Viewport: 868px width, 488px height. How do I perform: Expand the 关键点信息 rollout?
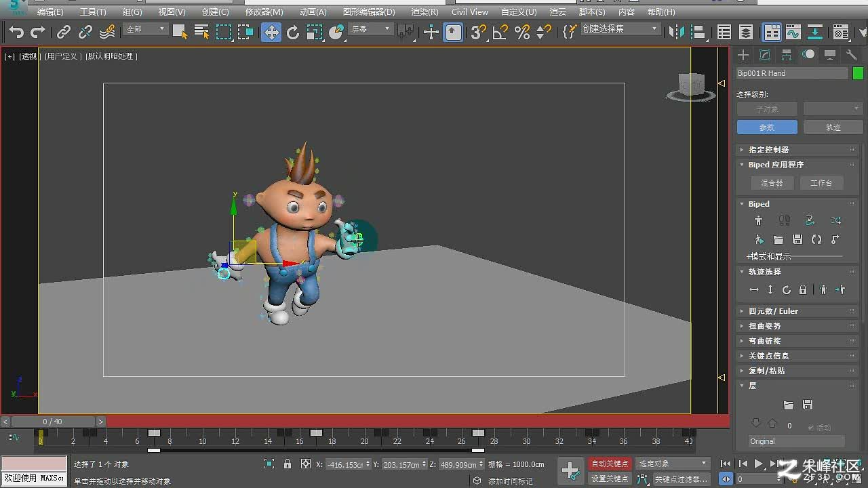tap(797, 356)
